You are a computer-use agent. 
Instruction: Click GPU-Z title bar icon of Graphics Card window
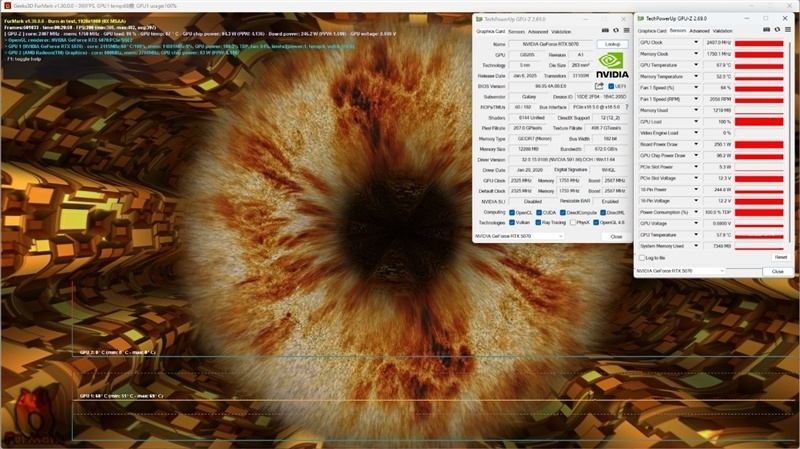[479, 19]
